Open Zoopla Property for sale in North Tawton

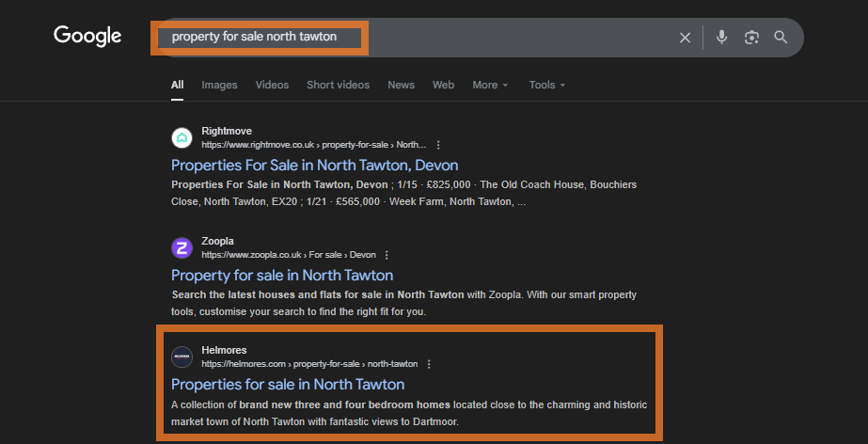click(x=282, y=276)
